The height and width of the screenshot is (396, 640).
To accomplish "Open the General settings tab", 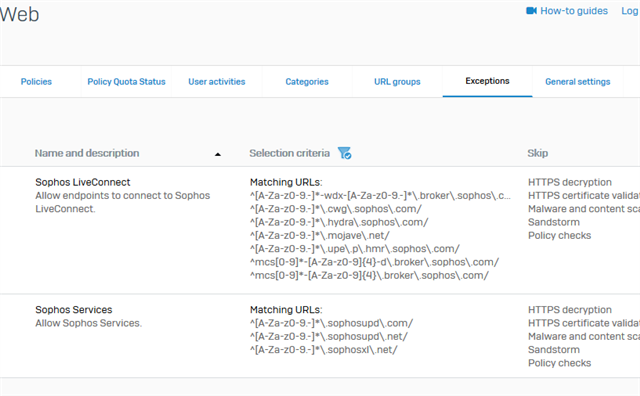I will [578, 82].
